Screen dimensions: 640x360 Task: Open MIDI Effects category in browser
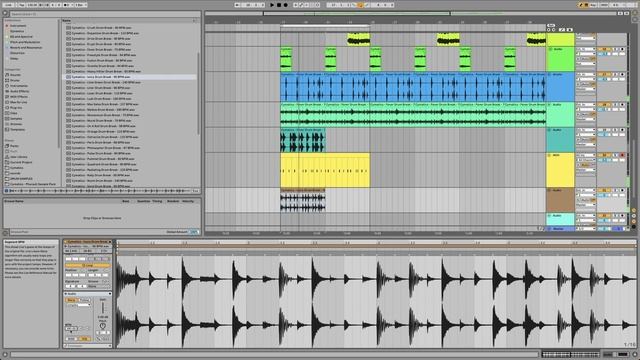pos(19,97)
